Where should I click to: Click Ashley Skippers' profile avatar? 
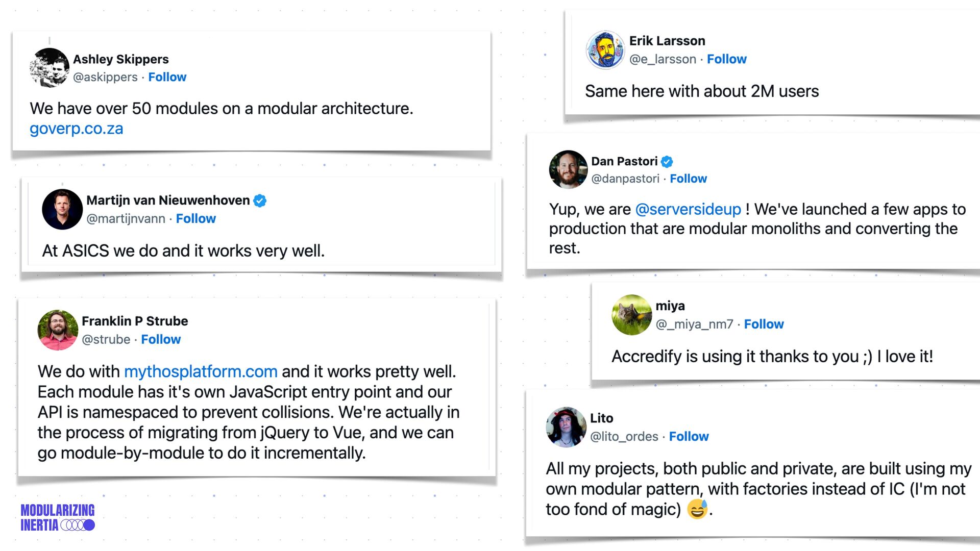[50, 67]
